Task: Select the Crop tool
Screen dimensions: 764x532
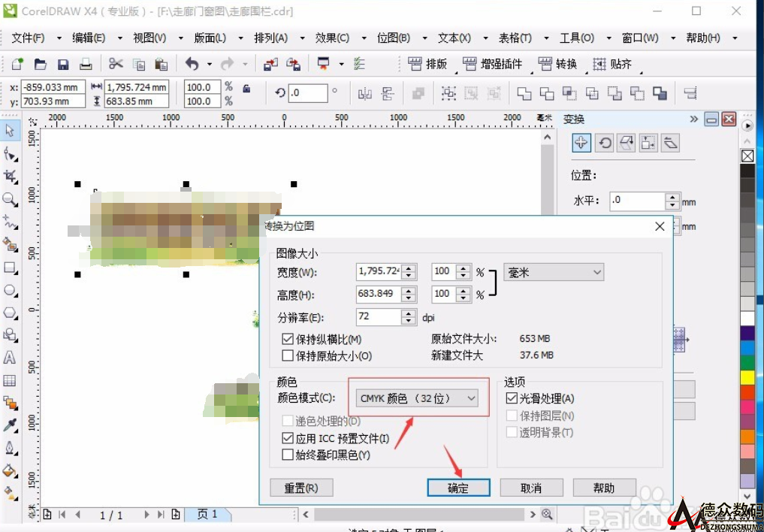Action: tap(10, 177)
